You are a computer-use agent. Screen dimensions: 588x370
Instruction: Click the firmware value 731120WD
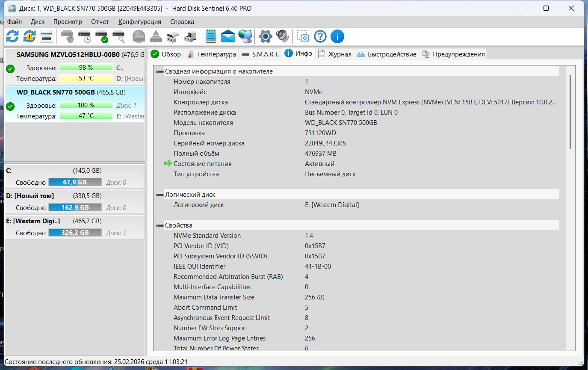pos(320,133)
